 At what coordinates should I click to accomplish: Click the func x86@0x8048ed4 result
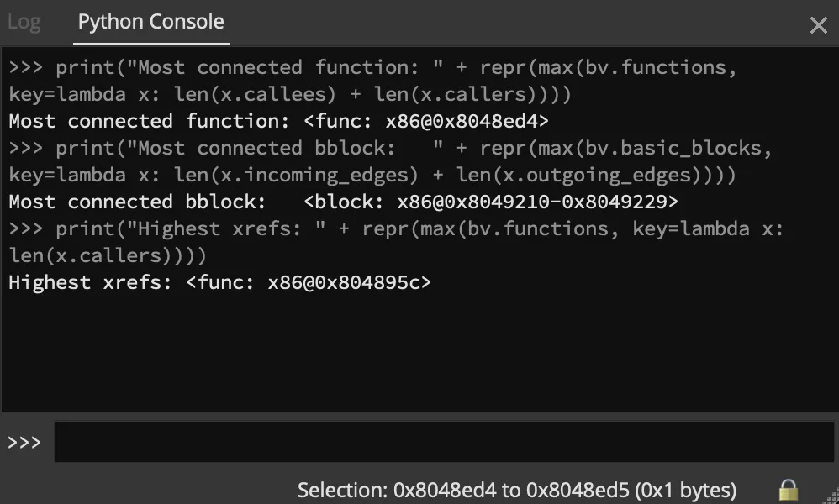tap(426, 121)
